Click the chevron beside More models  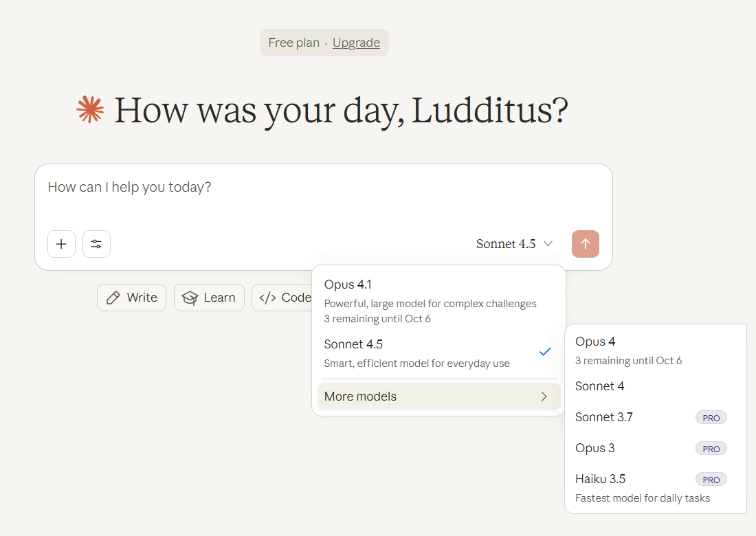[544, 397]
